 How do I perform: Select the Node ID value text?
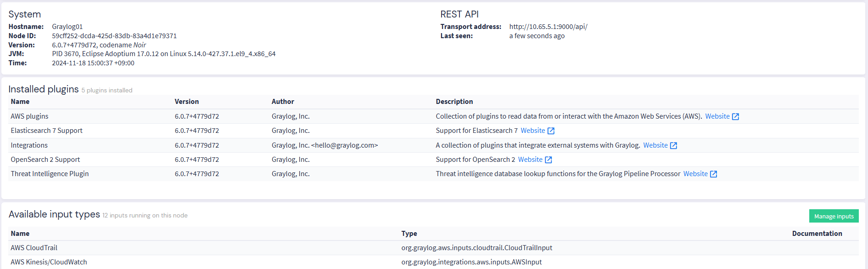114,36
